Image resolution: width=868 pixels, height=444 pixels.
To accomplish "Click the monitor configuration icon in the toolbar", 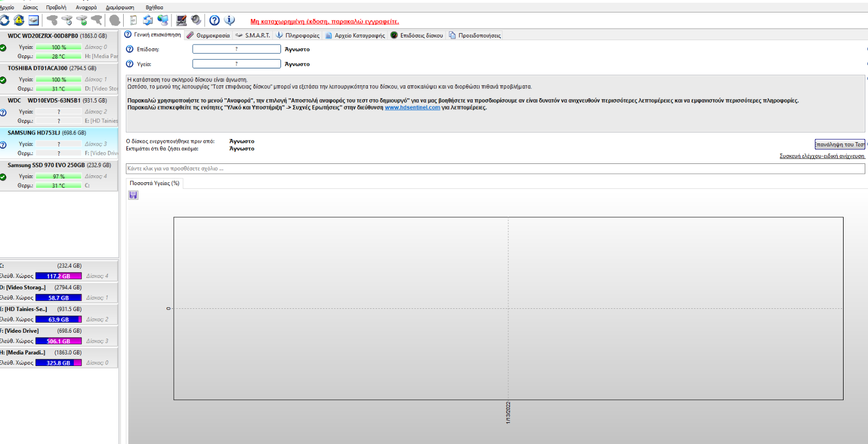I will 181,21.
